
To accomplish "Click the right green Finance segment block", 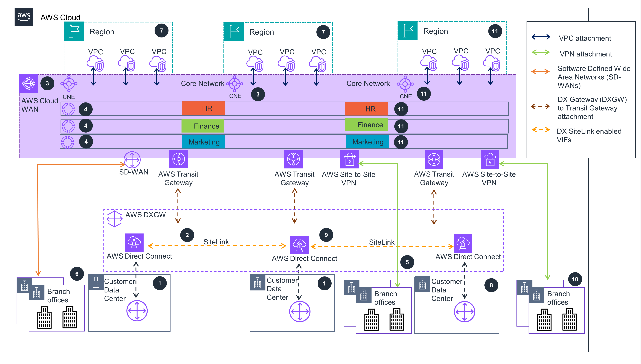I will [367, 124].
